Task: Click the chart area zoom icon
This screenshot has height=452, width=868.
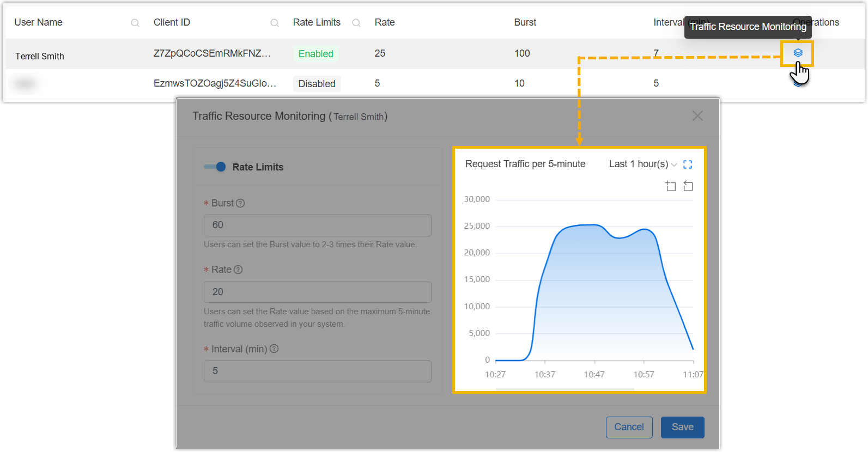Action: click(x=671, y=186)
